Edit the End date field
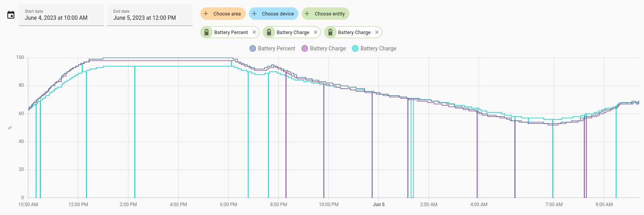Image resolution: width=644 pixels, height=215 pixels. click(150, 15)
